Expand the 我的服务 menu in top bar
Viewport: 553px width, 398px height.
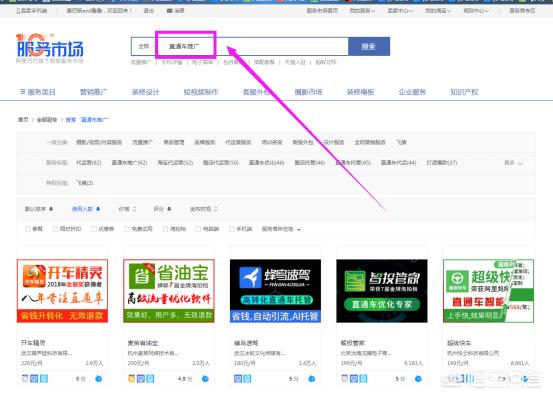(x=362, y=11)
